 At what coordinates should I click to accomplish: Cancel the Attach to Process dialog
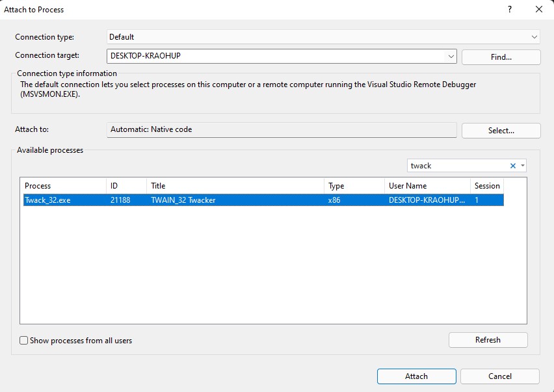(x=499, y=376)
